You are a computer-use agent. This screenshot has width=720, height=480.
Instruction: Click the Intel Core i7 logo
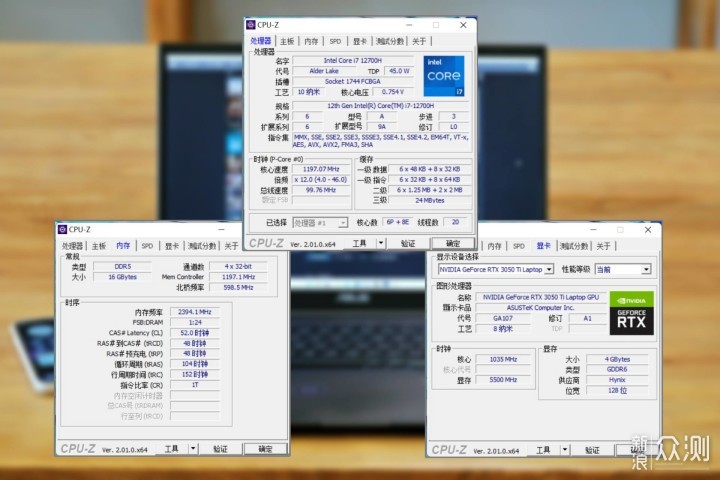tap(444, 76)
